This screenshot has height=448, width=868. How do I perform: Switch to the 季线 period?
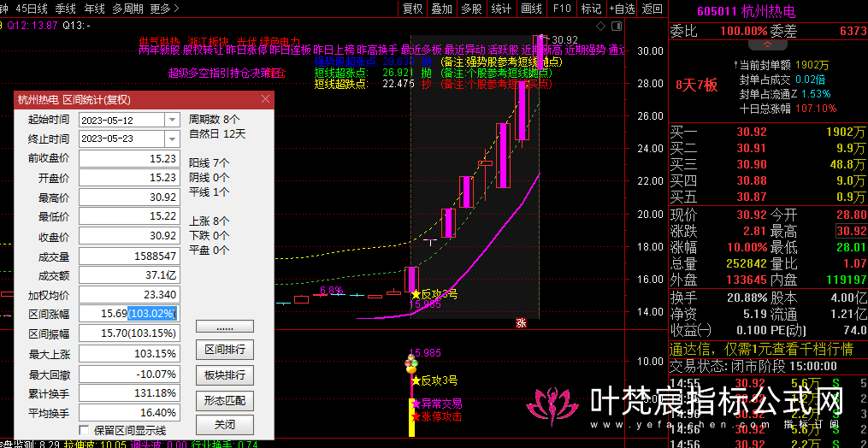[x=66, y=9]
